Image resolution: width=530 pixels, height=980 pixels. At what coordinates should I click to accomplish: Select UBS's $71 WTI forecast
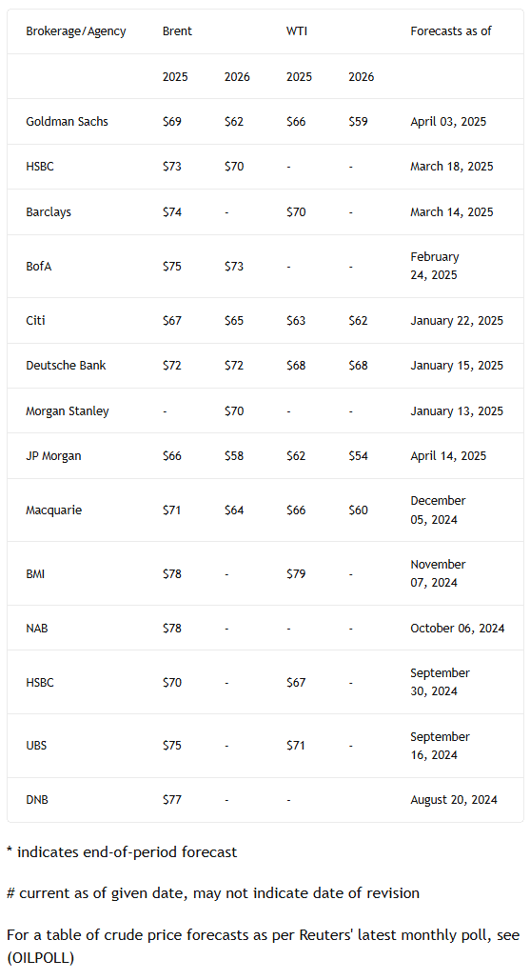[x=295, y=745]
